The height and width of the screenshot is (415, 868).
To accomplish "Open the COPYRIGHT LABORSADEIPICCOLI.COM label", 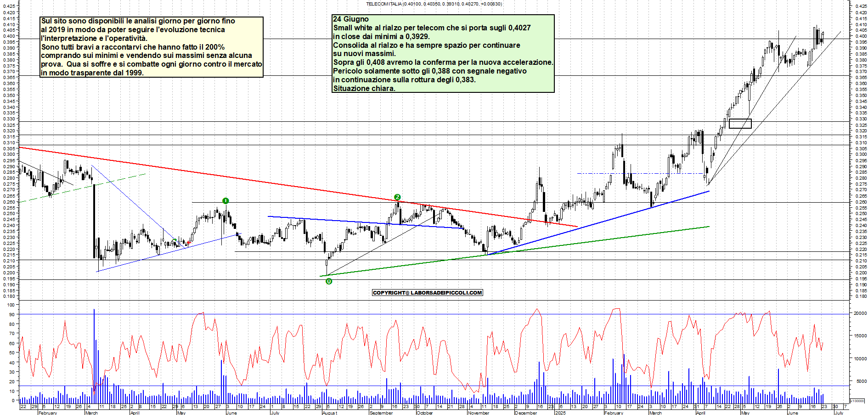I will click(428, 293).
